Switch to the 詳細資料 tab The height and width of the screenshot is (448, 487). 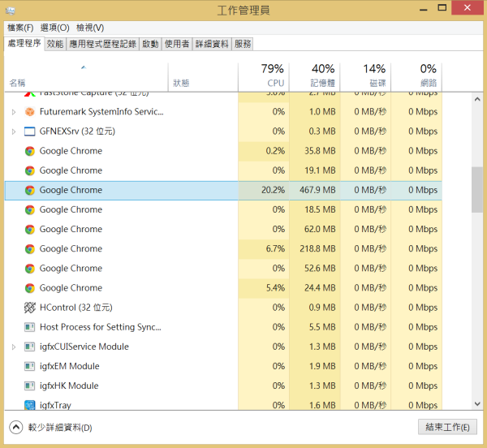[x=212, y=44]
